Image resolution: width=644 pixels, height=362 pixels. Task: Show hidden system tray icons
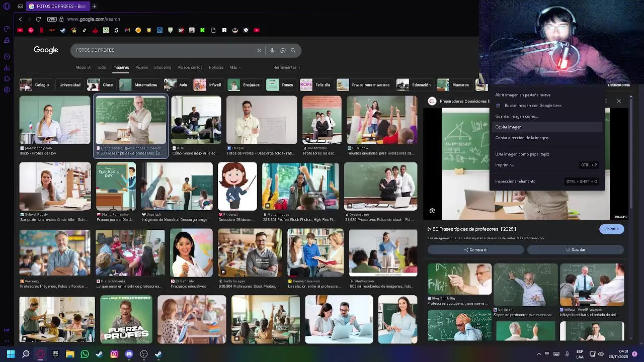pos(539,354)
